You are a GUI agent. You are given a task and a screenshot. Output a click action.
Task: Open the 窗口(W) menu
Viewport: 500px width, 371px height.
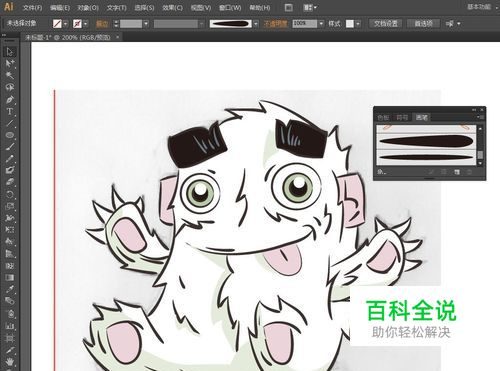(x=230, y=7)
